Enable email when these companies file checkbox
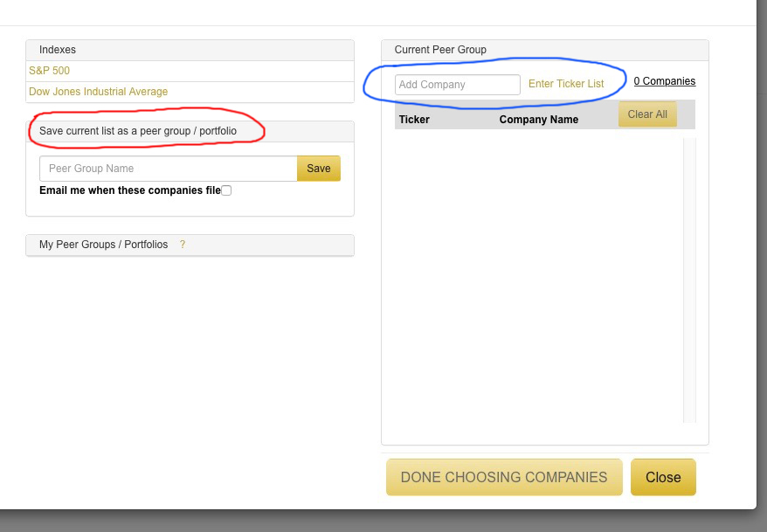Viewport: 767px width, 532px height. [226, 190]
